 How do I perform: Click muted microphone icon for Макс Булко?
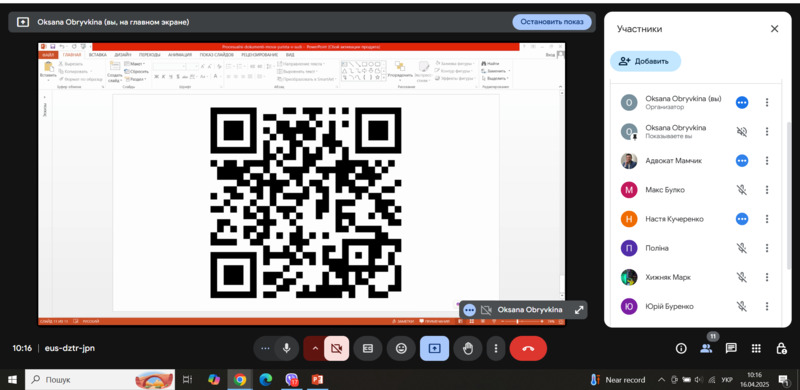point(742,190)
